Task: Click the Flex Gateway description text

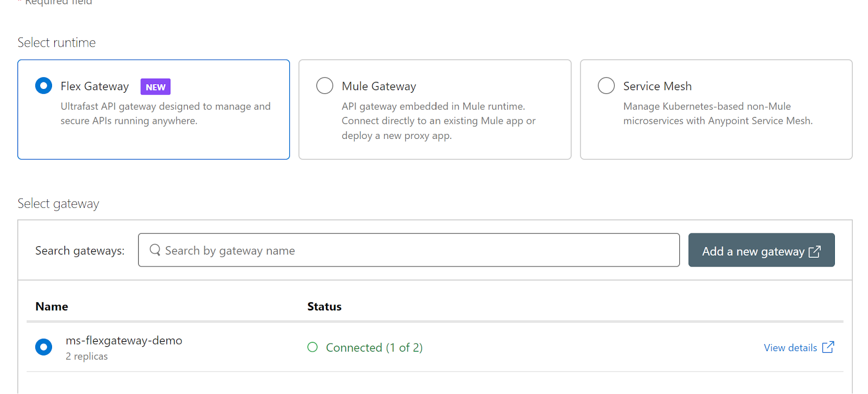Action: (x=165, y=113)
